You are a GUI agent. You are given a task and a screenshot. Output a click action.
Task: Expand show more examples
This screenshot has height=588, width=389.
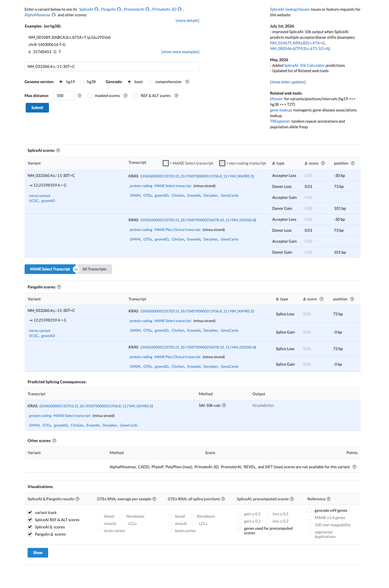[180, 52]
